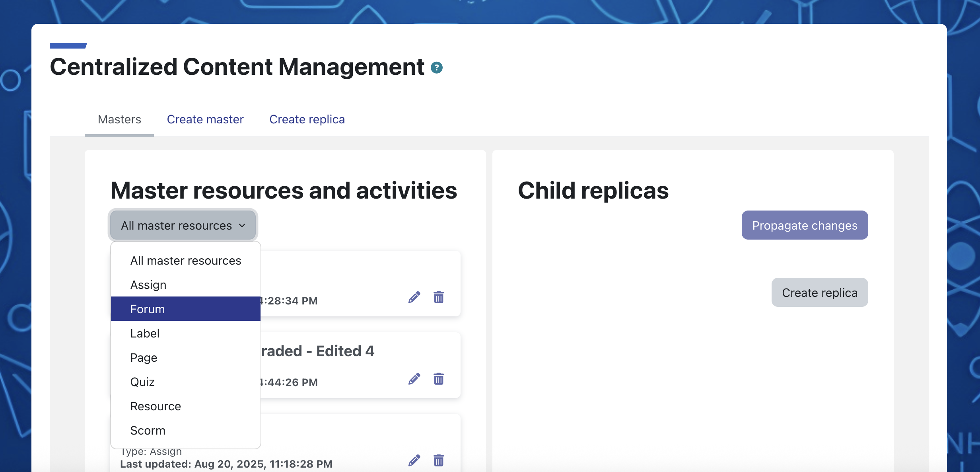Choose Quiz in the resource type list

[x=186, y=382]
